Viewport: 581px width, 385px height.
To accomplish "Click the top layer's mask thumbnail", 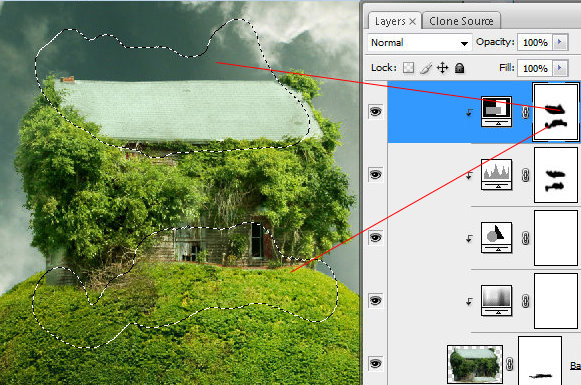I will [x=555, y=112].
